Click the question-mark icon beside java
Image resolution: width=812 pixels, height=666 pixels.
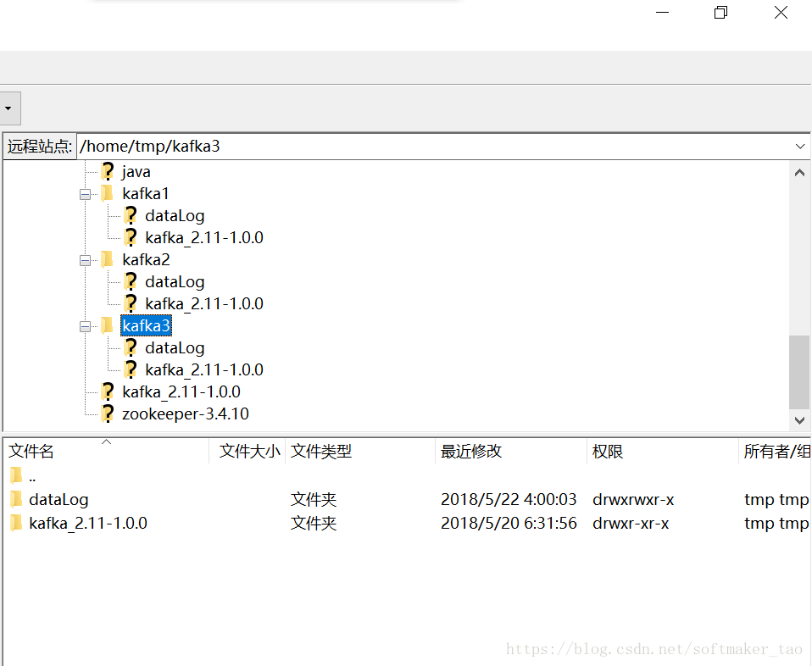tap(108, 171)
